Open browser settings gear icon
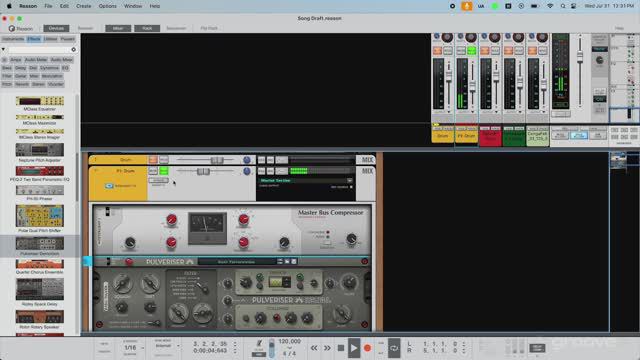 click(x=73, y=49)
